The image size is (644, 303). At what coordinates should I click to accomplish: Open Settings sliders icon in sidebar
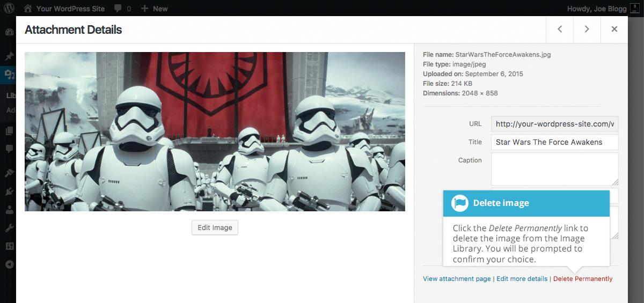click(9, 246)
